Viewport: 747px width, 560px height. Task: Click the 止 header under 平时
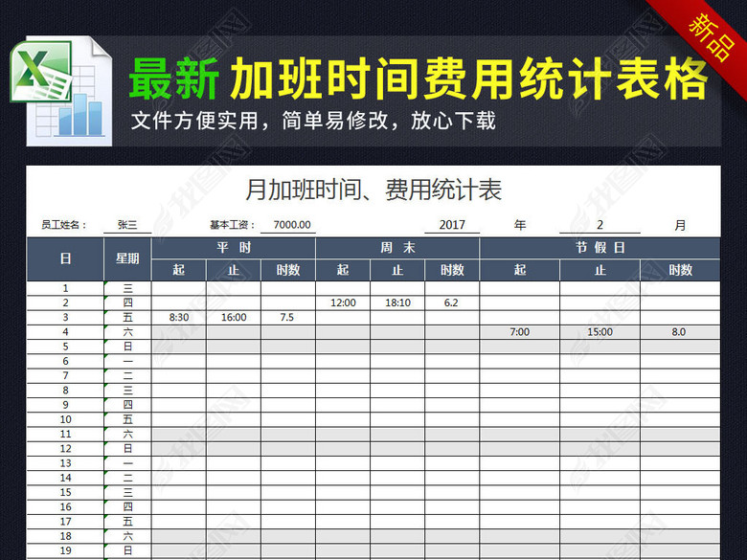coord(234,270)
